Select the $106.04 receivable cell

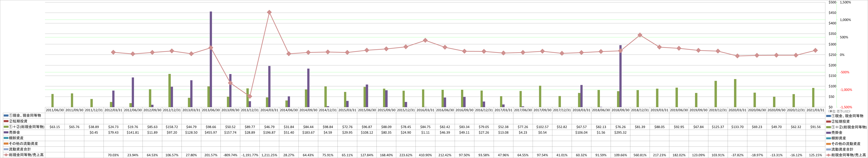coord(581,132)
